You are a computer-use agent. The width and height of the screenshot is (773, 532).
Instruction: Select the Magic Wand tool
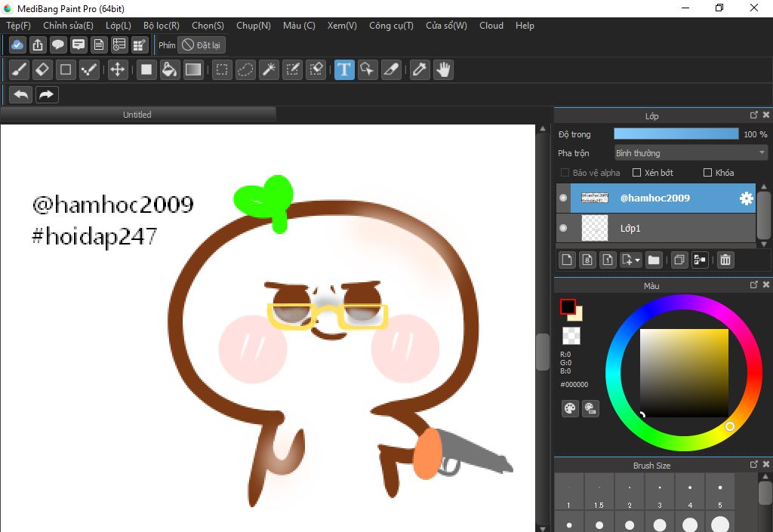click(269, 70)
